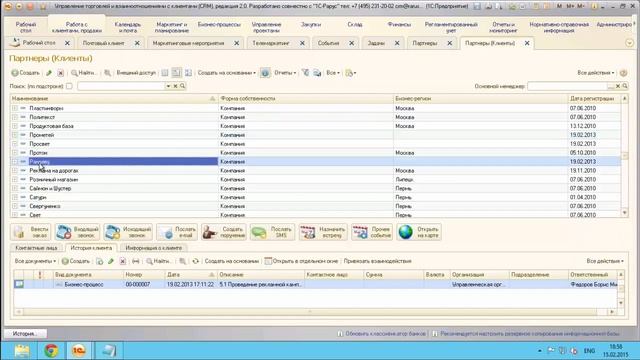Click the Основной менеджер input field

tap(567, 86)
